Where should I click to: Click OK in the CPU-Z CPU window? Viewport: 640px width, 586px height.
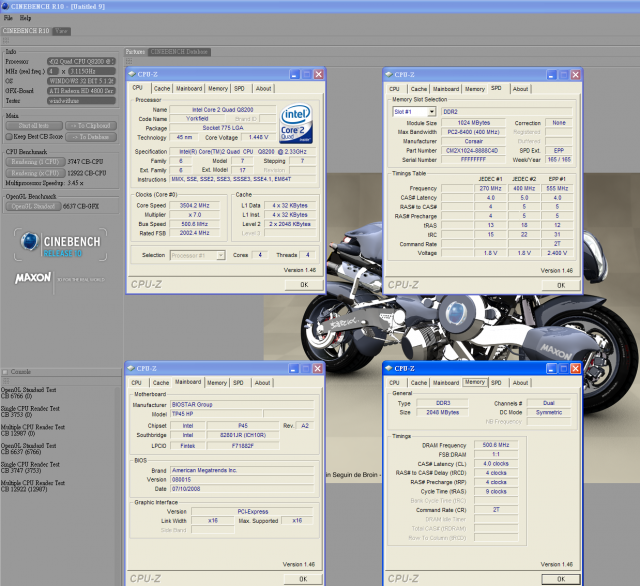coord(304,285)
